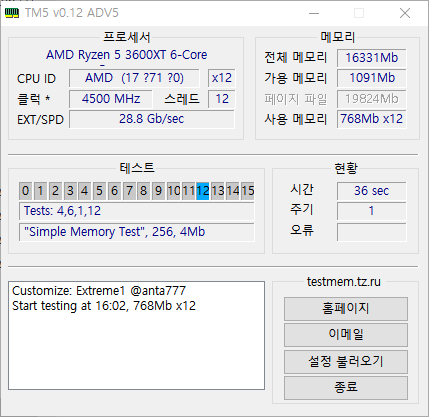Image resolution: width=429 pixels, height=417 pixels.
Task: Open the 홈페이지 homepage button
Action: click(x=346, y=309)
